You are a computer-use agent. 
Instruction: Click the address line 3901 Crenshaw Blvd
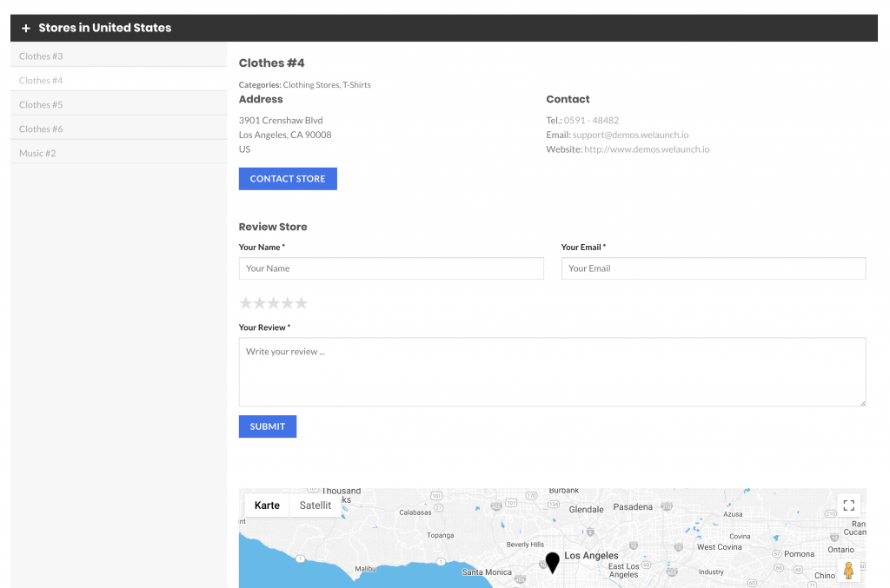[281, 120]
